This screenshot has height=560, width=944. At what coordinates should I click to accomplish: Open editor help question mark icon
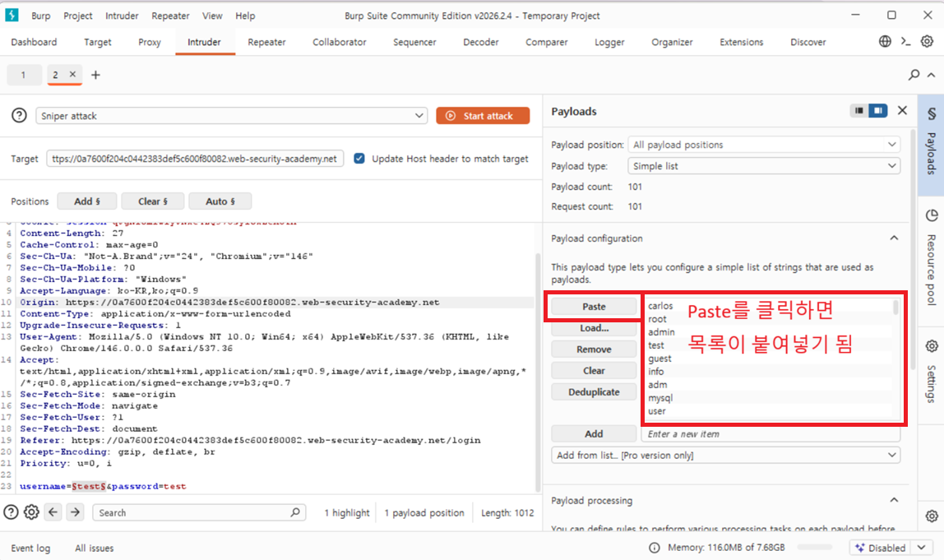[11, 512]
